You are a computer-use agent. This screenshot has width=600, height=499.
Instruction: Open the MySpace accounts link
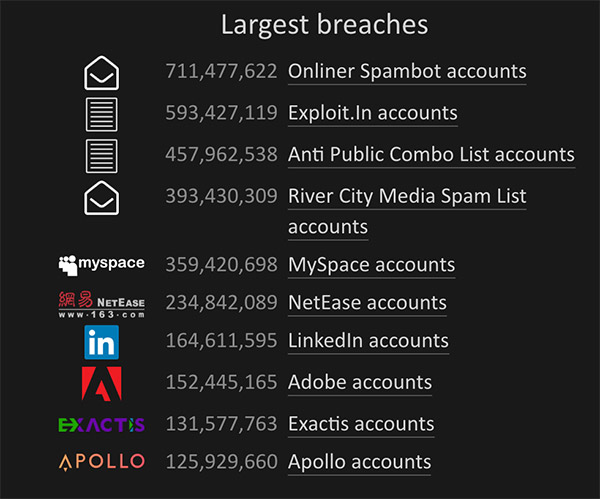click(371, 266)
